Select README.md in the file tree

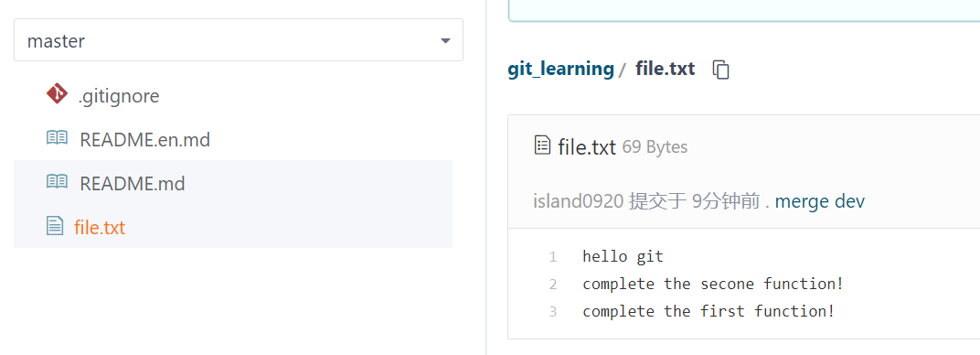pos(132,184)
